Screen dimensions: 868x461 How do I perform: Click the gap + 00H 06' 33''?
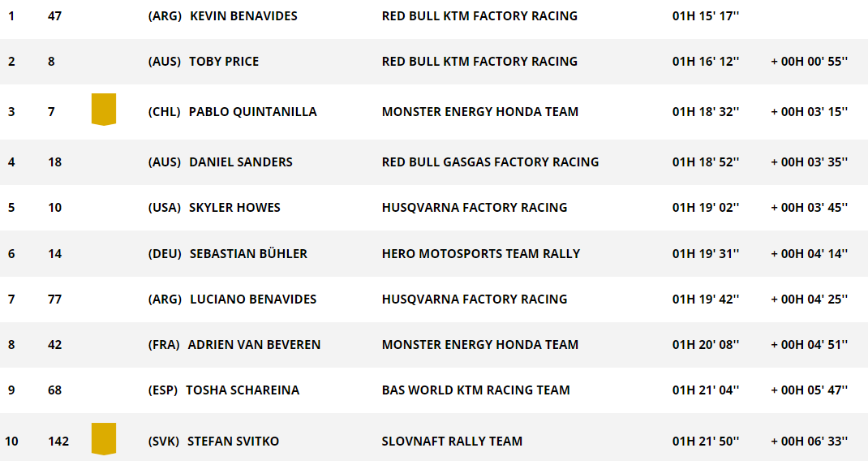pyautogui.click(x=810, y=442)
